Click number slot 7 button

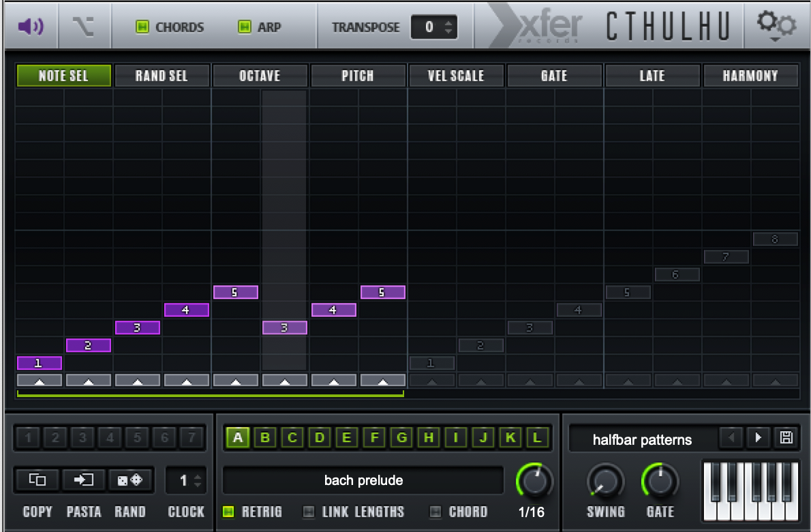pos(192,438)
